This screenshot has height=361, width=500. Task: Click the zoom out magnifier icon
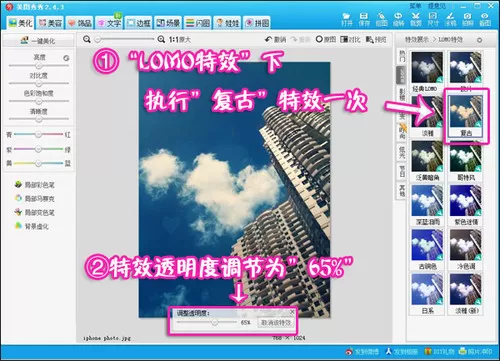[x=87, y=39]
